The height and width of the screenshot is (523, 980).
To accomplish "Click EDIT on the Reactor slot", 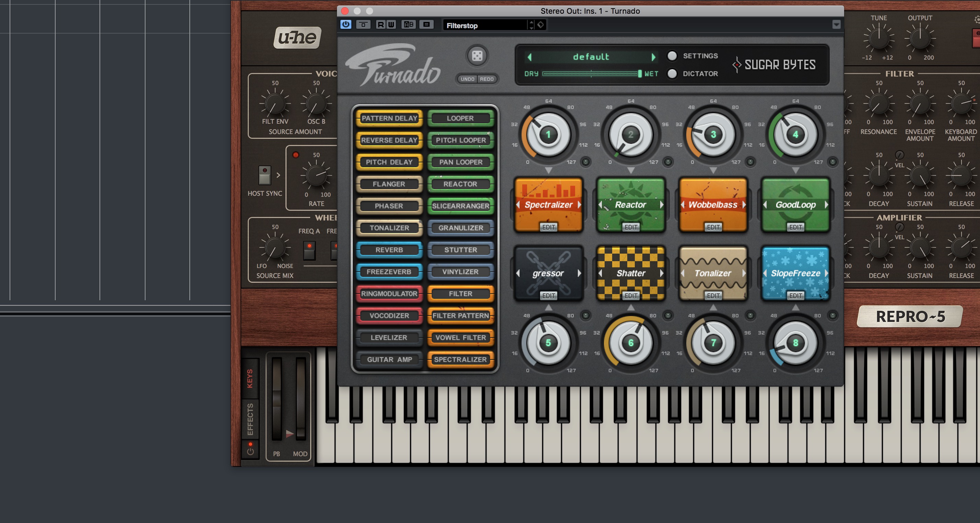I will point(631,227).
